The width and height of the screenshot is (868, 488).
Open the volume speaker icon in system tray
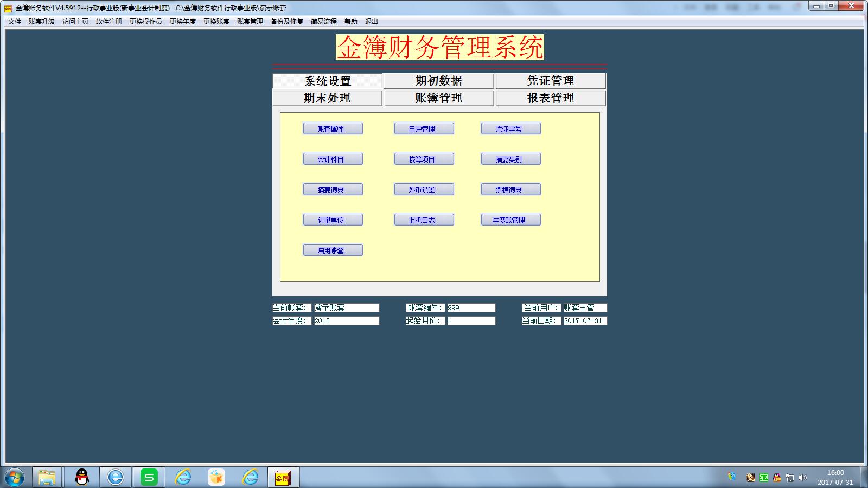803,478
